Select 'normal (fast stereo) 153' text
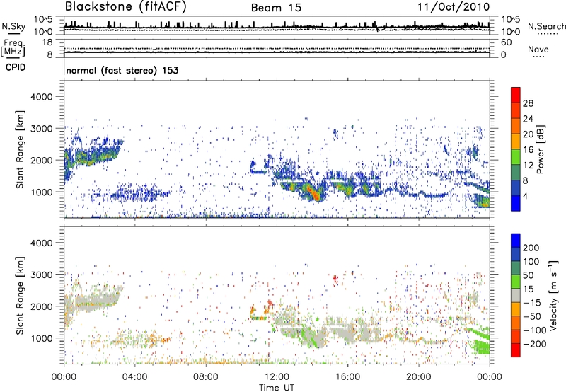This screenshot has width=566, height=392. click(122, 70)
